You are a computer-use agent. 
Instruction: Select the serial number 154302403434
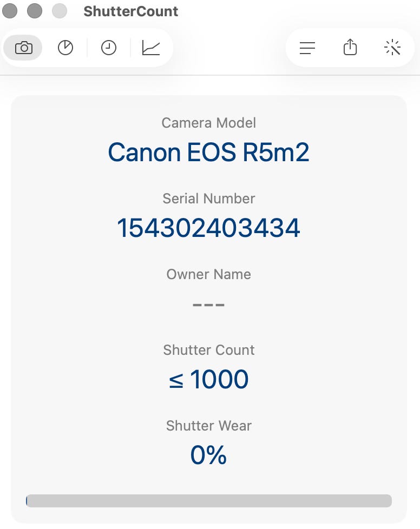209,228
